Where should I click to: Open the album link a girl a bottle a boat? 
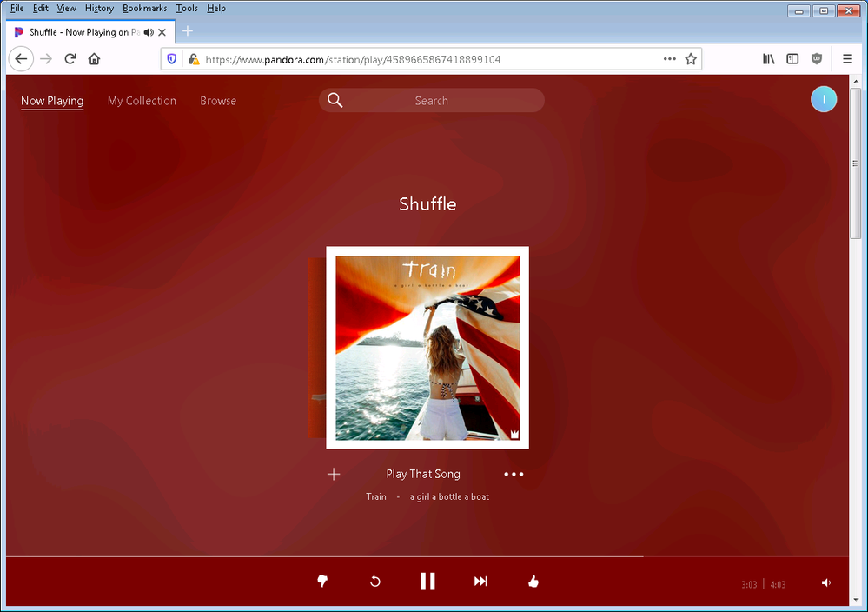(449, 496)
